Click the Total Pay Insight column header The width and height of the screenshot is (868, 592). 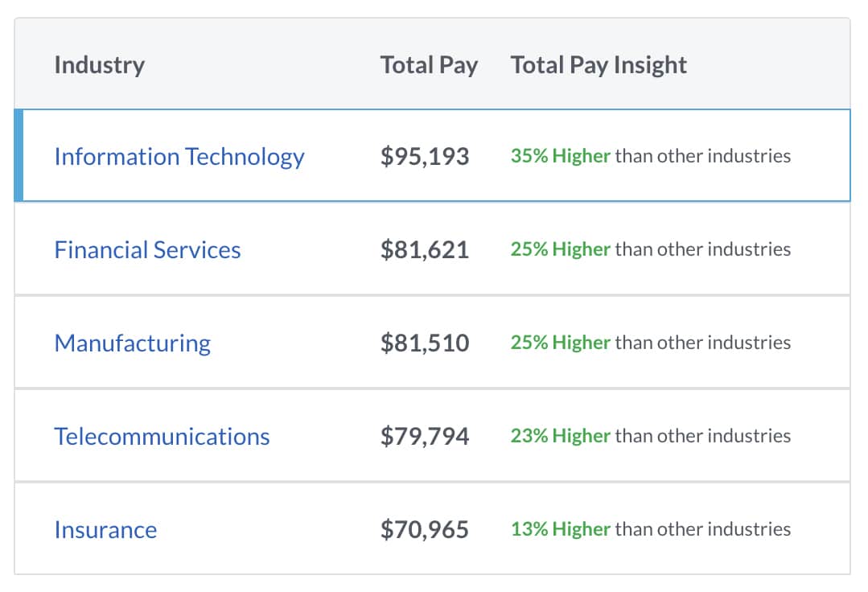click(599, 65)
